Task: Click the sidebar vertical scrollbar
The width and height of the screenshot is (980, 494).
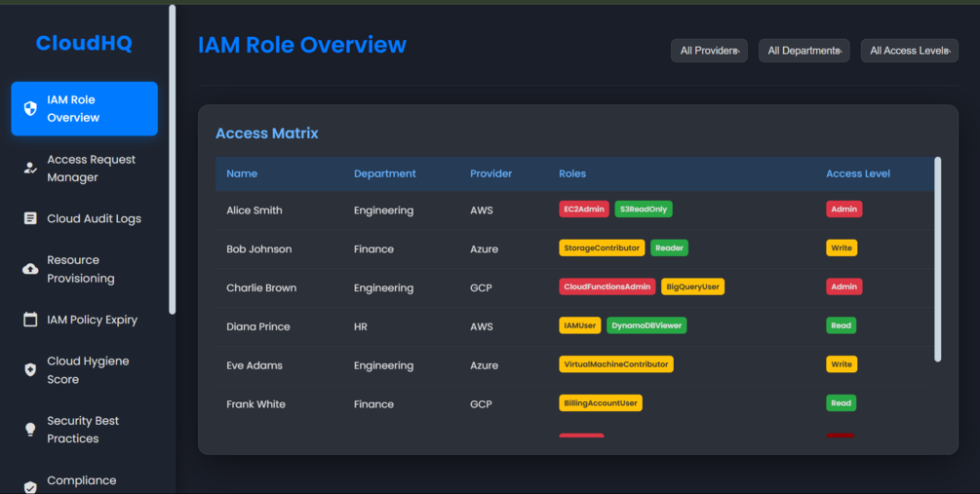Action: [x=172, y=160]
